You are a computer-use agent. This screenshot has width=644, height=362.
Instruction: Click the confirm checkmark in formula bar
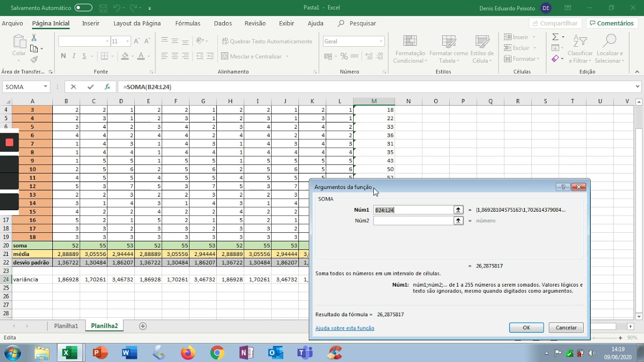click(x=91, y=87)
